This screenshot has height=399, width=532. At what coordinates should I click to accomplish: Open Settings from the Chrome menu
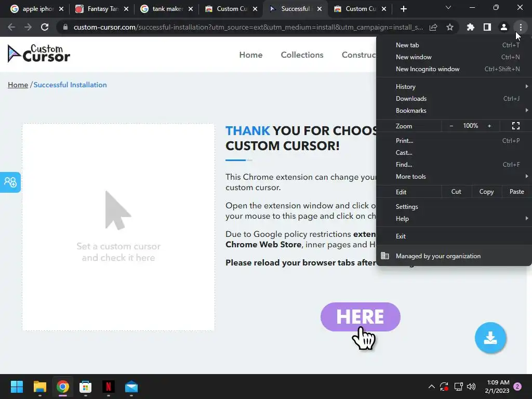454,207
